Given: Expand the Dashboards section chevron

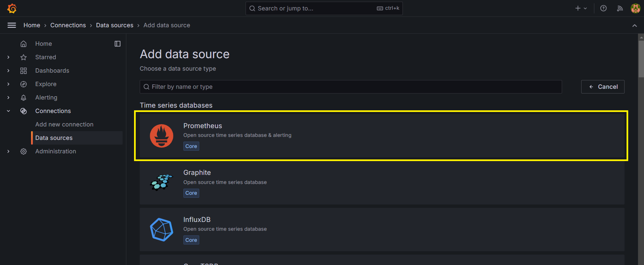Looking at the screenshot, I should tap(8, 71).
